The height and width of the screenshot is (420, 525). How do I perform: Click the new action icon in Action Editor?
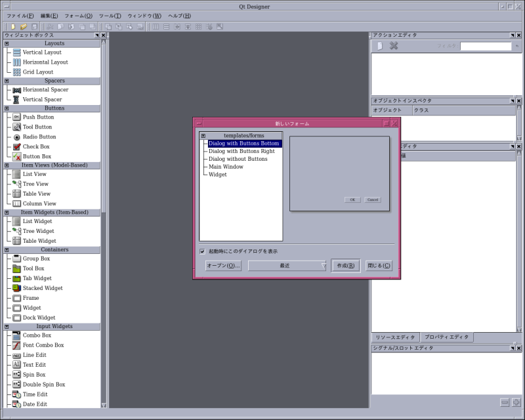click(x=380, y=46)
